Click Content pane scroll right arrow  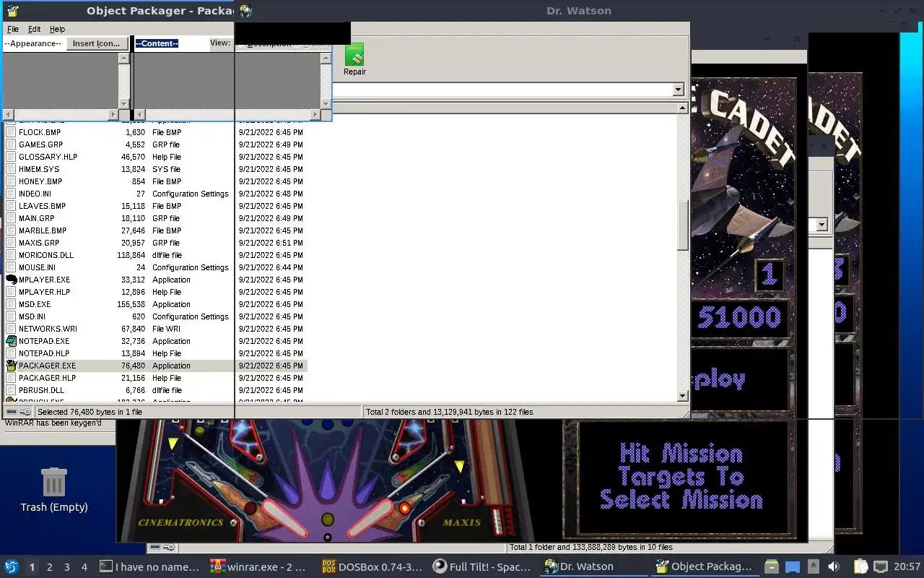pos(315,114)
